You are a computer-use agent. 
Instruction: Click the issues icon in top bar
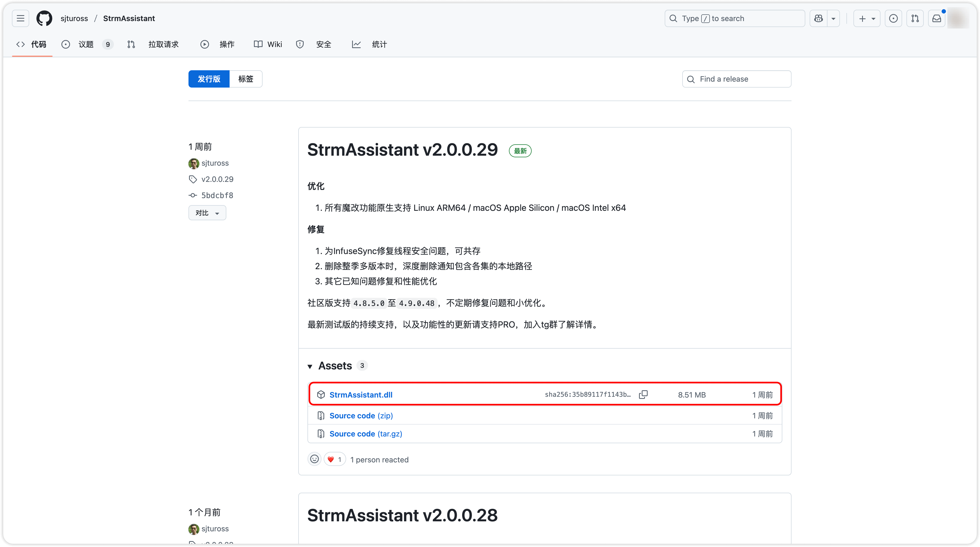(x=893, y=18)
